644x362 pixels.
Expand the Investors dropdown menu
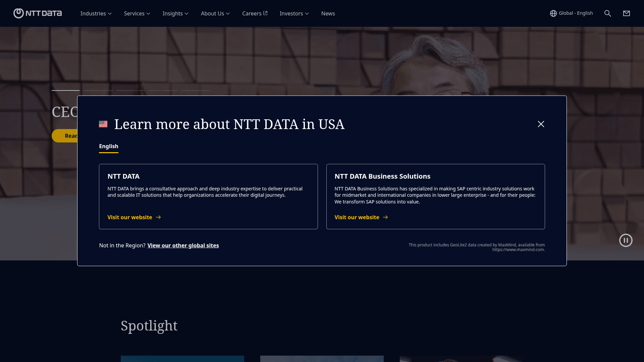(294, 13)
